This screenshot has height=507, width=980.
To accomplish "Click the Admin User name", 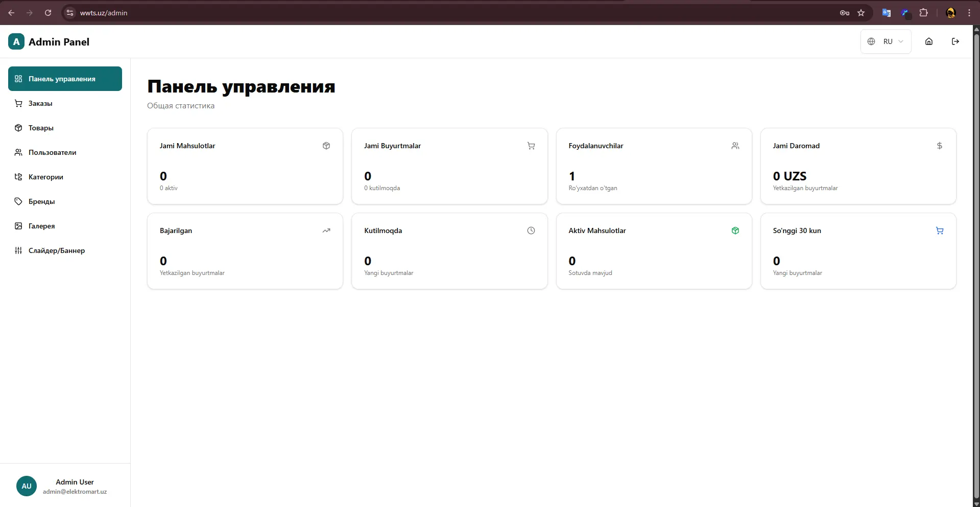I will coord(75,482).
